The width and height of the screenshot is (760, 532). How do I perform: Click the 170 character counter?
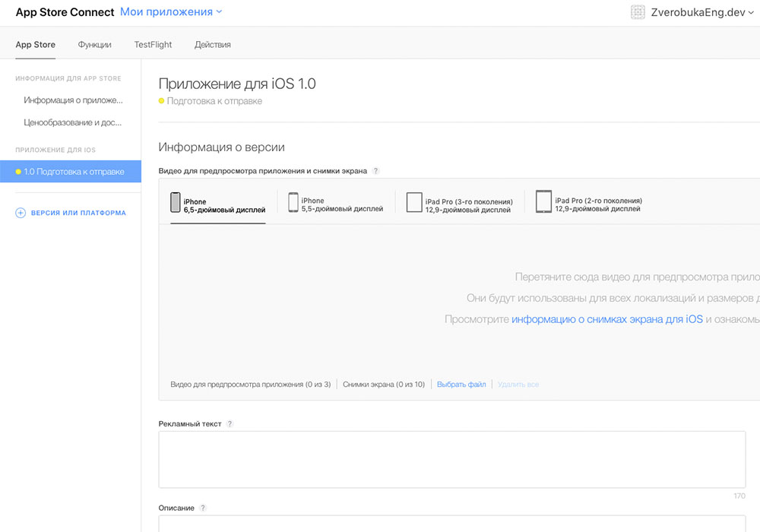coord(739,496)
